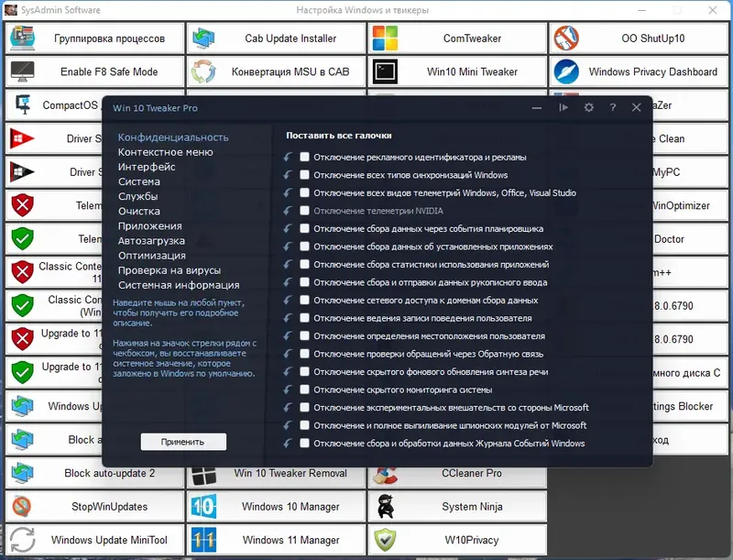Select the 'Службы' category in the sidebar
Image resolution: width=733 pixels, height=560 pixels.
139,196
